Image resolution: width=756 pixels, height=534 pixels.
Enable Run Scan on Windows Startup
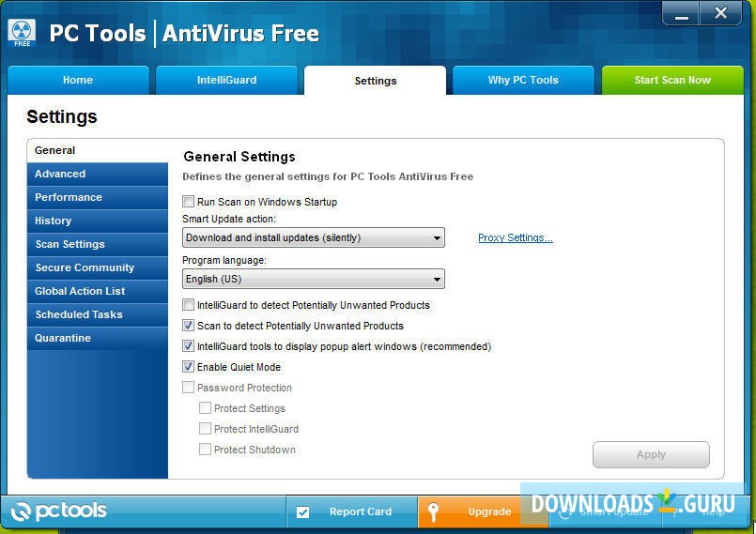[188, 202]
